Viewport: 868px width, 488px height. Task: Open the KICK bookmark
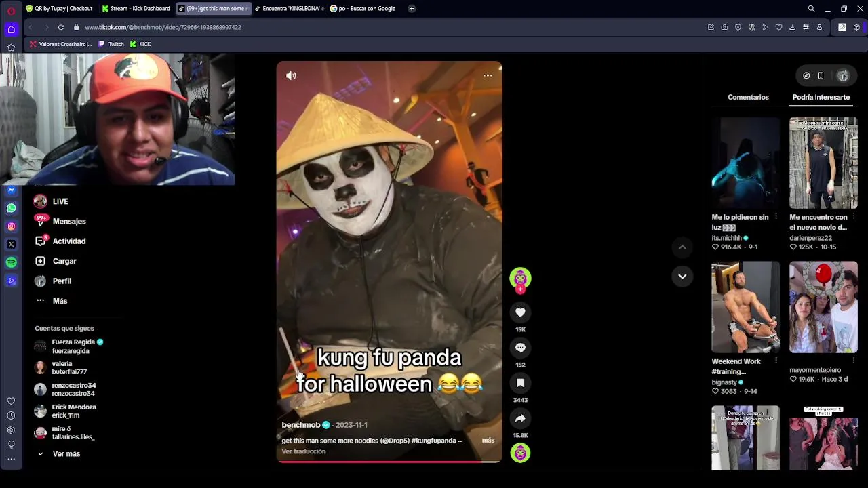coord(140,44)
